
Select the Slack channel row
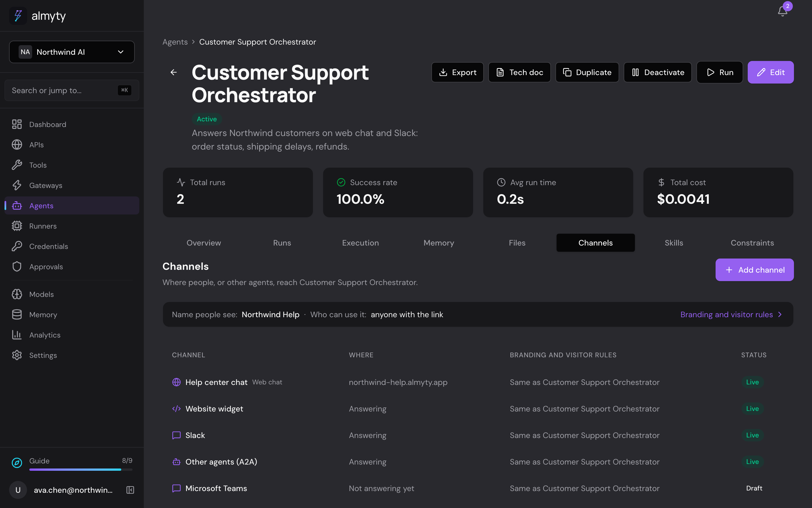click(x=478, y=435)
